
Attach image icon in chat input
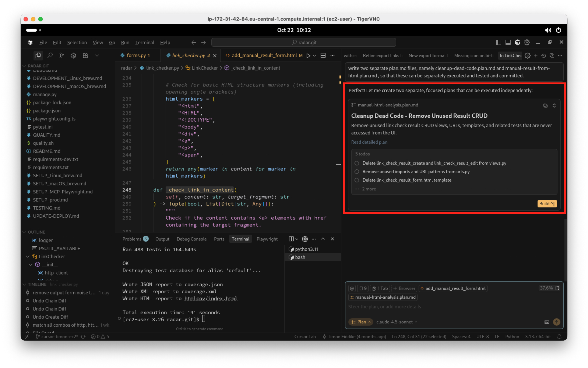[x=546, y=322]
